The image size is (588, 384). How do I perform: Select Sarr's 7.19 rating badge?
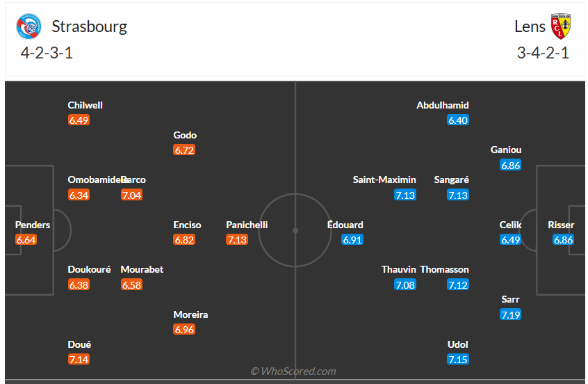[x=511, y=315]
